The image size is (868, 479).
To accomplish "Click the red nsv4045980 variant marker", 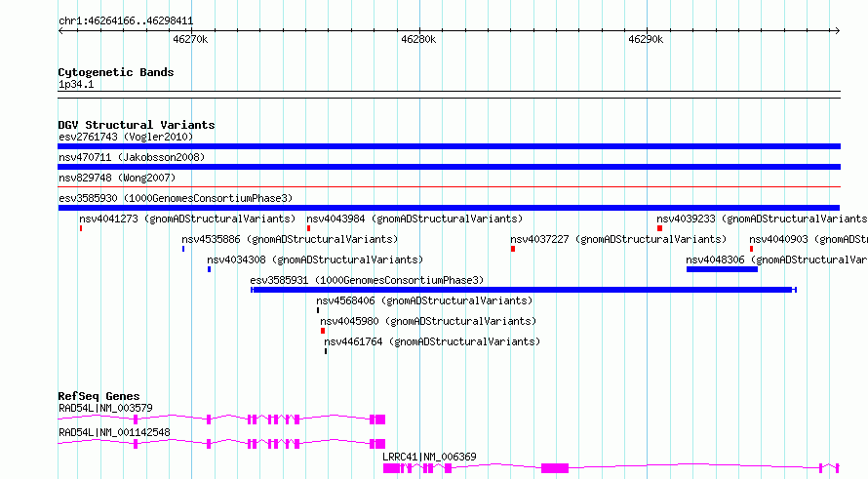I will [323, 331].
